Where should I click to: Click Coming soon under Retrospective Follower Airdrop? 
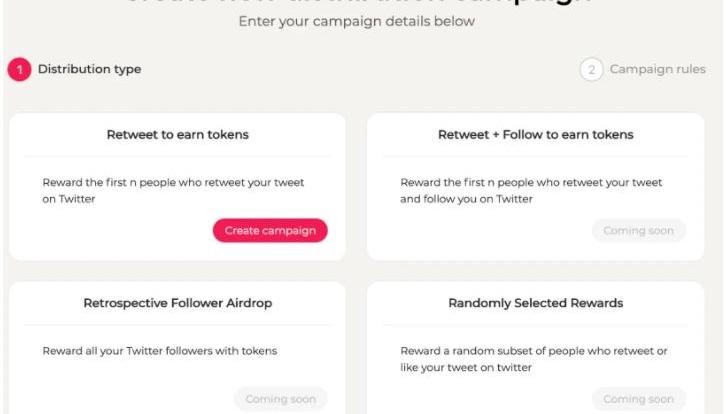pos(281,399)
